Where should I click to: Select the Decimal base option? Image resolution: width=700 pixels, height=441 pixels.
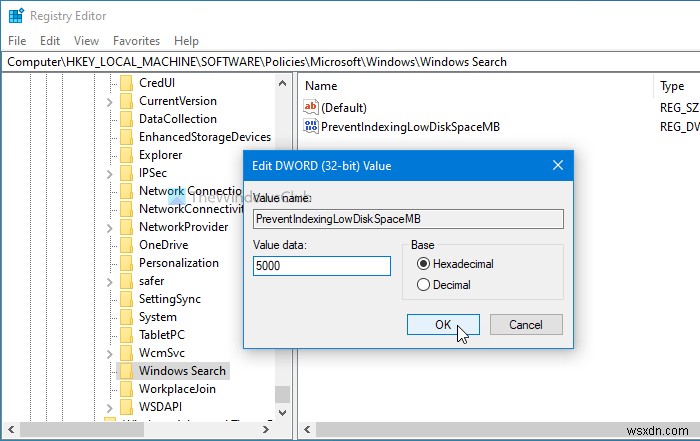point(423,285)
